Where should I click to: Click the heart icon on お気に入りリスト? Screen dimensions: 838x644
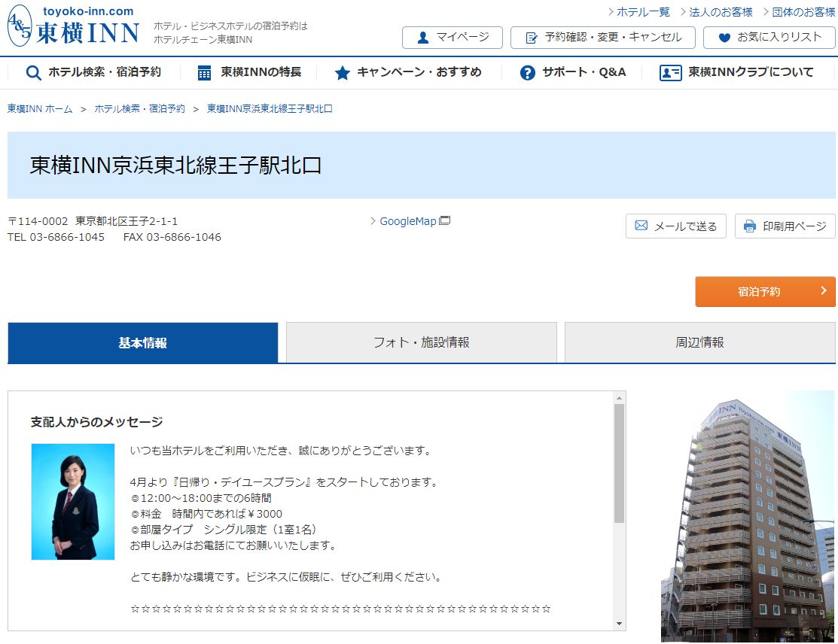(x=724, y=38)
